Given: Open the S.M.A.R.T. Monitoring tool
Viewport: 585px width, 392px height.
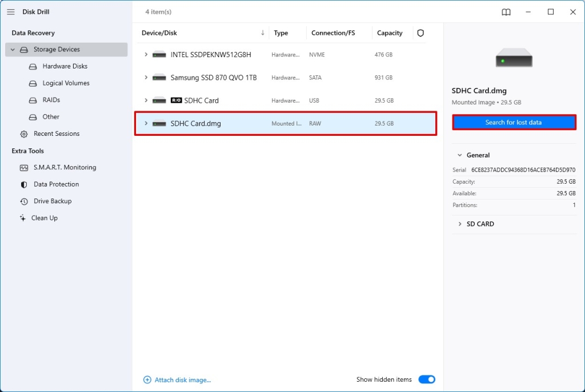Looking at the screenshot, I should (23, 167).
